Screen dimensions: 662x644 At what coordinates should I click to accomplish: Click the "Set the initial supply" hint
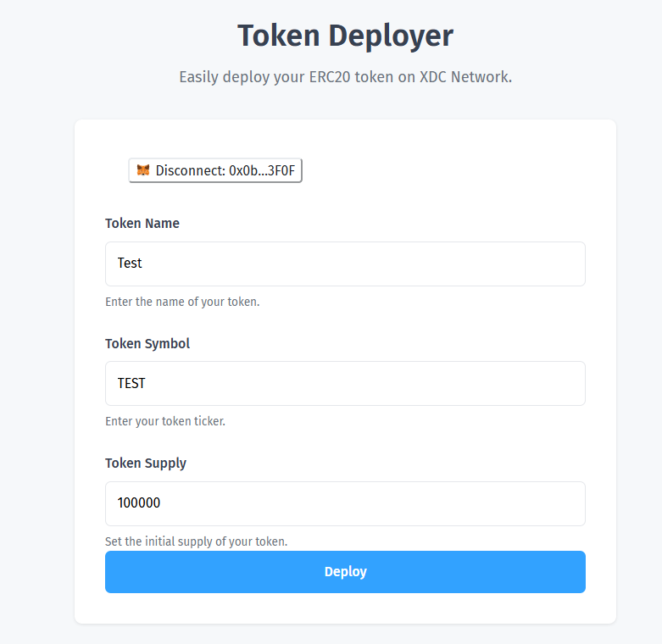pyautogui.click(x=196, y=541)
